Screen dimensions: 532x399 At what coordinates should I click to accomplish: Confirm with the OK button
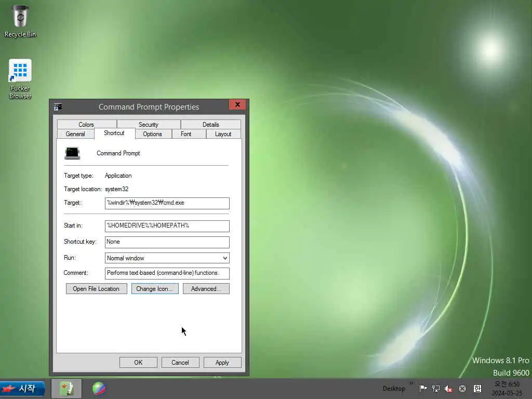click(138, 362)
